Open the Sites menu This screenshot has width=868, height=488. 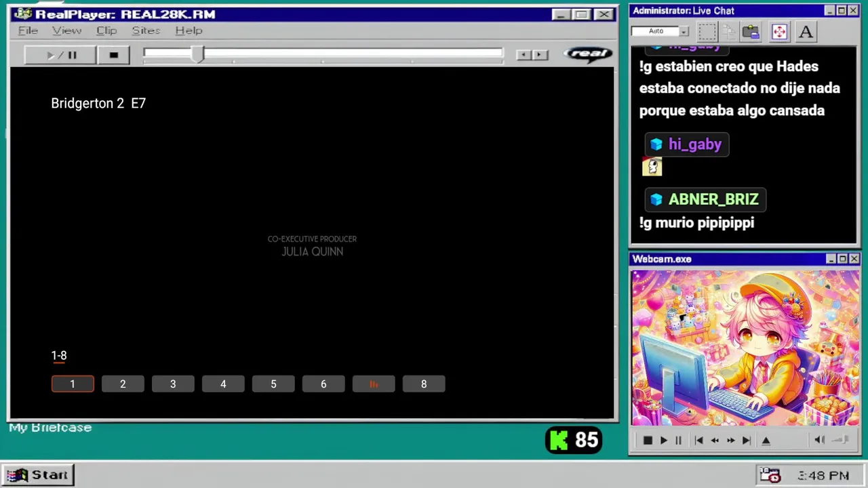[x=146, y=30]
